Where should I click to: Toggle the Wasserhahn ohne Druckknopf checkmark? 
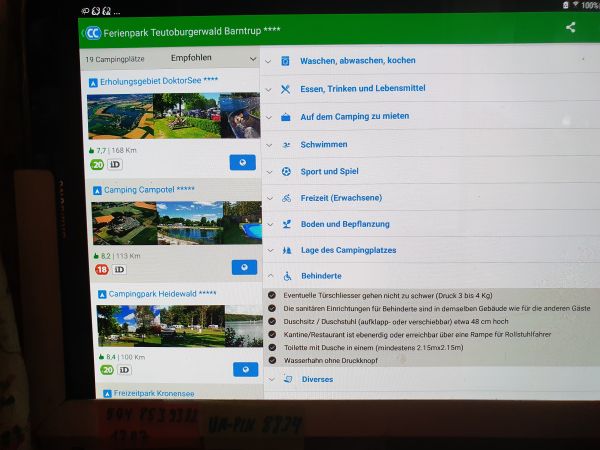(272, 359)
